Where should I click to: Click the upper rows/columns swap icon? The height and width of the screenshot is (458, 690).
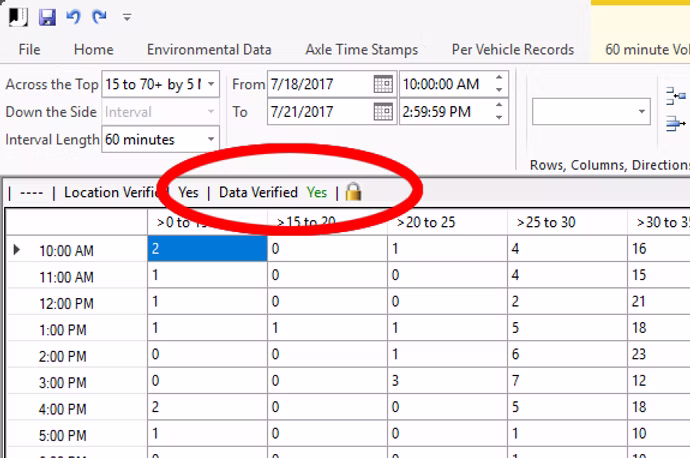click(x=675, y=95)
